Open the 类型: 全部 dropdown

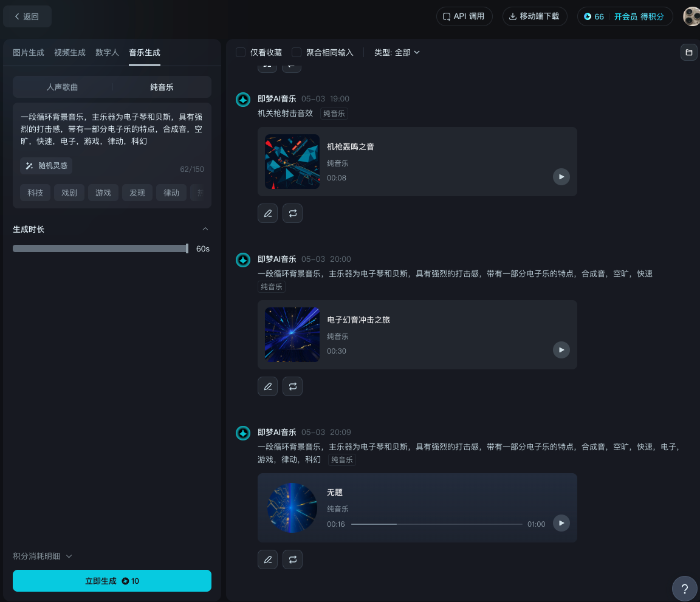[x=397, y=53]
